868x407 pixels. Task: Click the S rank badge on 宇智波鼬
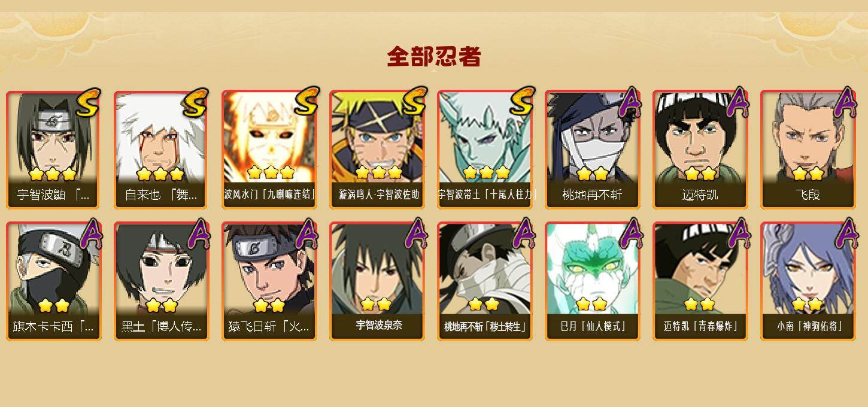[89, 102]
